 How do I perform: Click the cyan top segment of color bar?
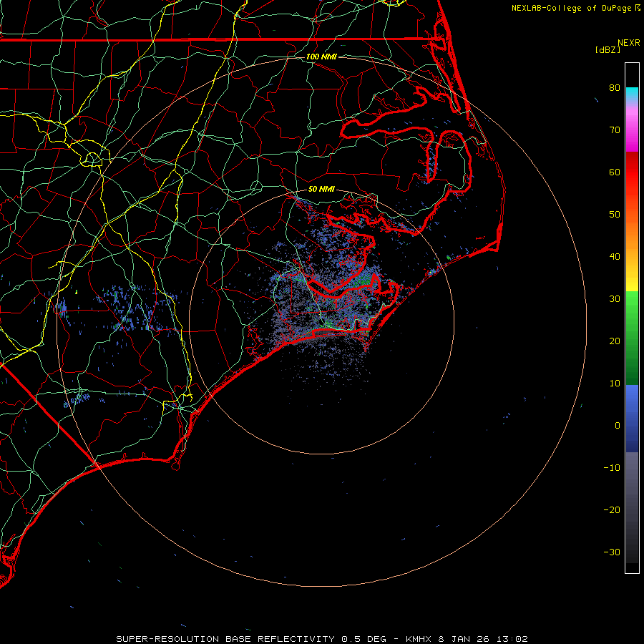click(x=632, y=94)
